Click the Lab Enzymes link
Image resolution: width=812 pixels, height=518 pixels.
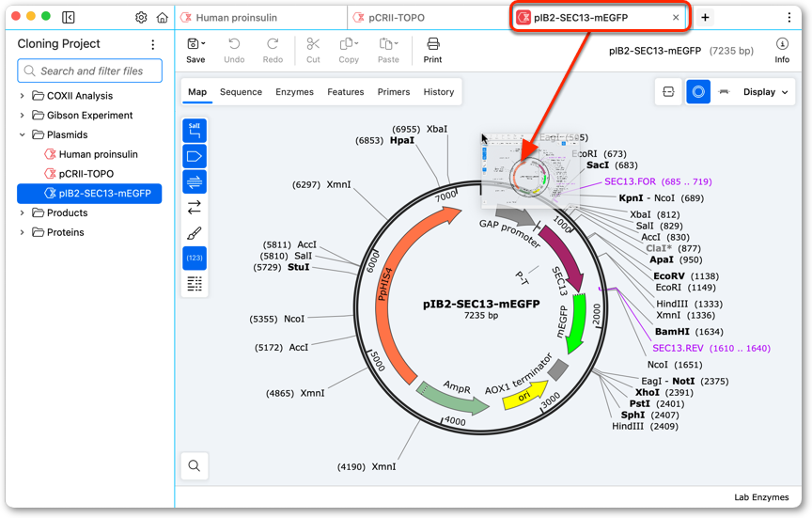[x=761, y=497]
